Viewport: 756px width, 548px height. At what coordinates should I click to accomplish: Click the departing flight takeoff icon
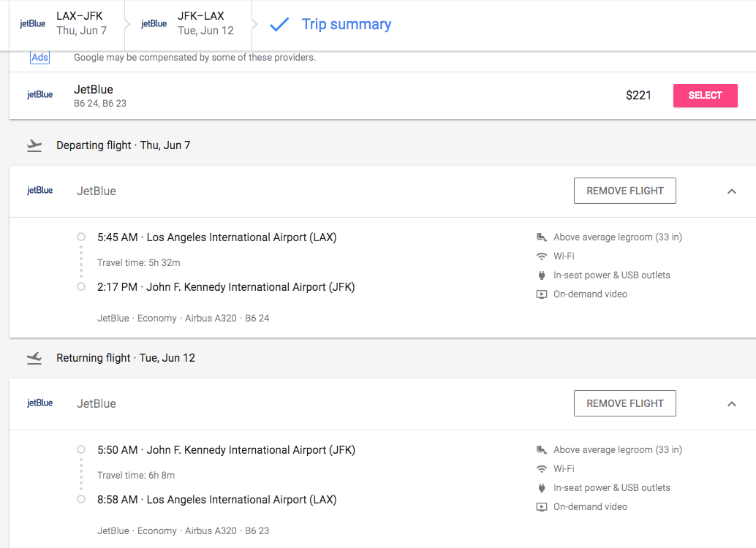pos(34,145)
